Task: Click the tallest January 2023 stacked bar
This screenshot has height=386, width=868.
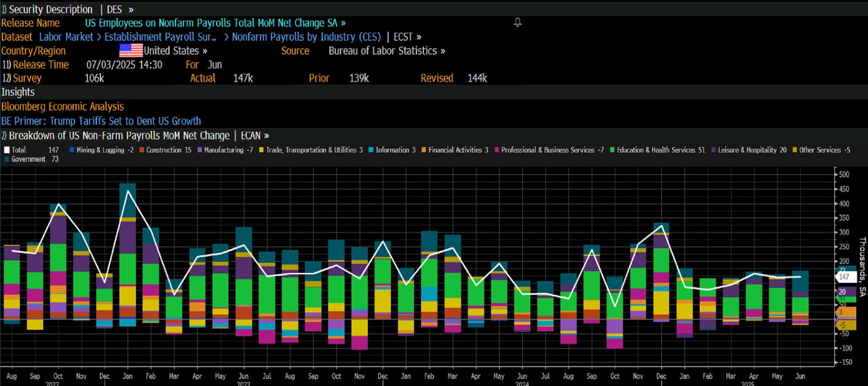Action: click(127, 255)
